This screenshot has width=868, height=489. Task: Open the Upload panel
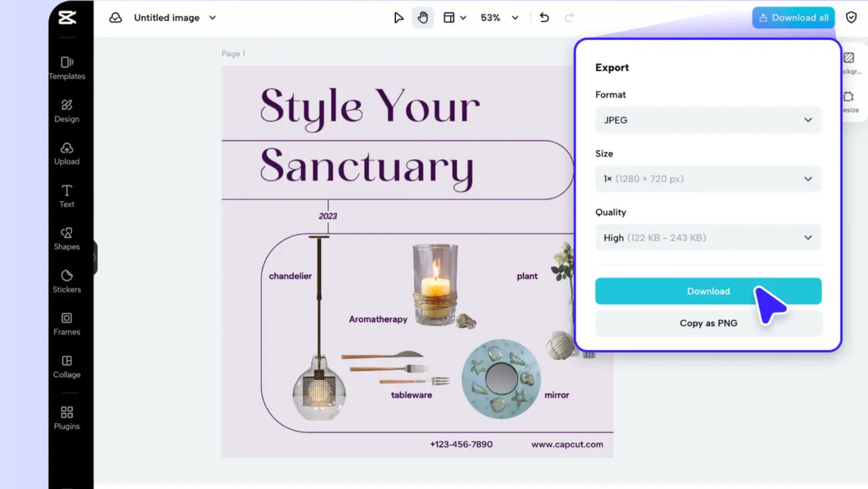[x=67, y=153]
